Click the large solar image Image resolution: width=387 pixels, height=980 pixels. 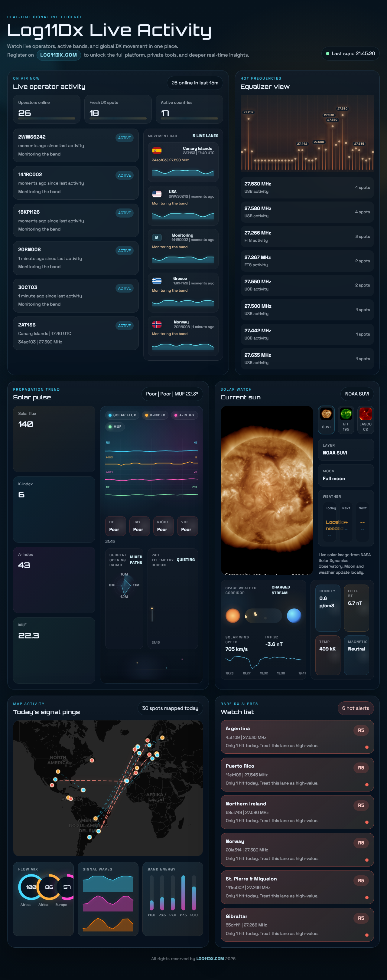(x=267, y=490)
